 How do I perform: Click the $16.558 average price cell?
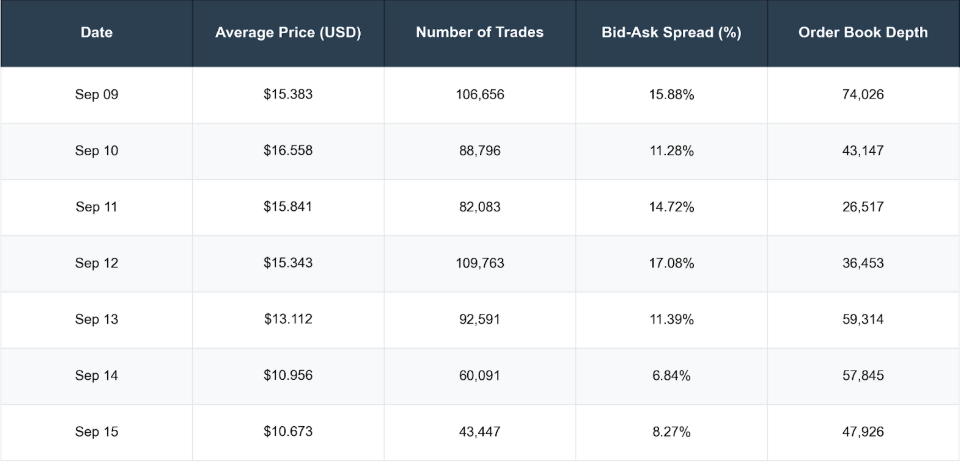(288, 151)
